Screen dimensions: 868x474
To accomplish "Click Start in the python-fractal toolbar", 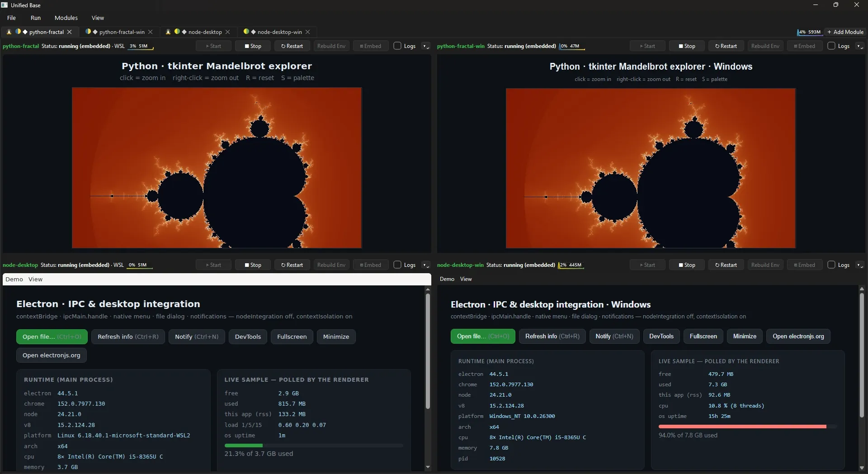I will [x=214, y=46].
